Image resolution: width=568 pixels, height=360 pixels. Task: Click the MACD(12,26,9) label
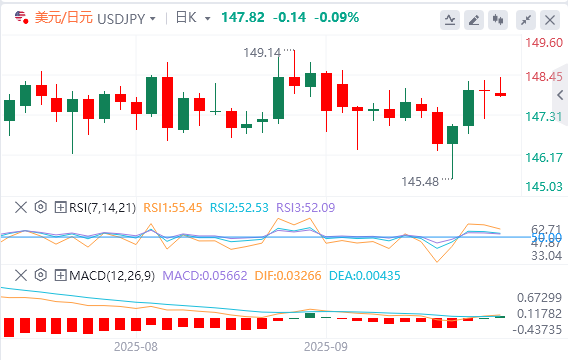coord(112,276)
